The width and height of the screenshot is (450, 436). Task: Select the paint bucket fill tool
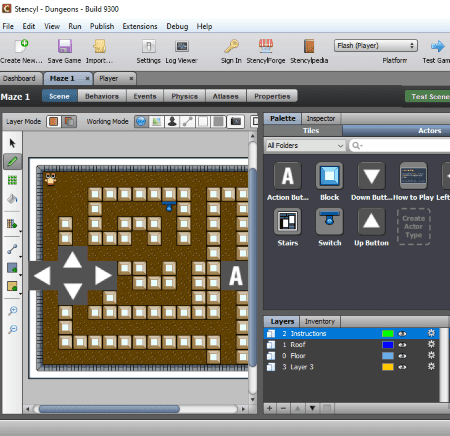click(12, 199)
